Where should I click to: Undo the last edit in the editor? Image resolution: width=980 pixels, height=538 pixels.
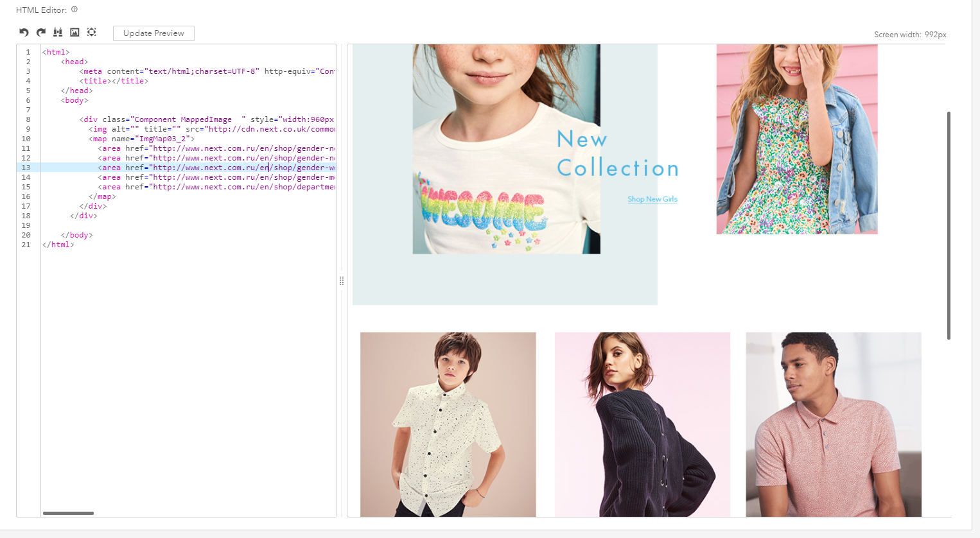24,32
